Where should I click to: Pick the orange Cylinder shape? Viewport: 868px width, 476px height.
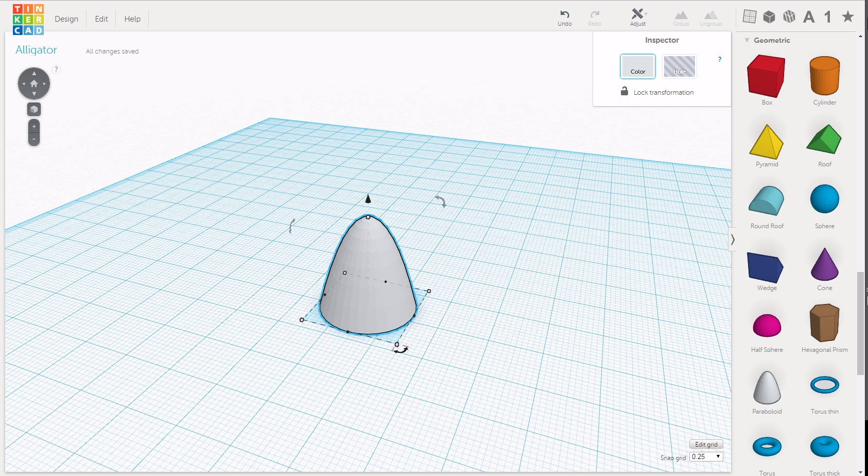825,76
